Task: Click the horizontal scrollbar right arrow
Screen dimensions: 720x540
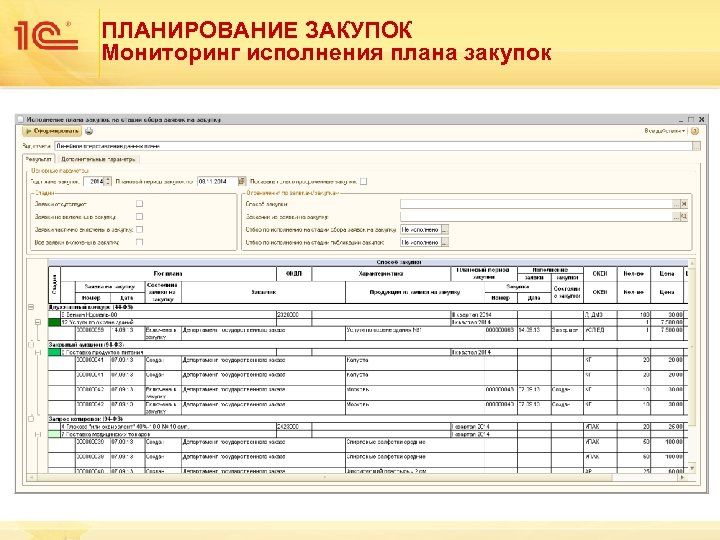Action: [x=683, y=478]
